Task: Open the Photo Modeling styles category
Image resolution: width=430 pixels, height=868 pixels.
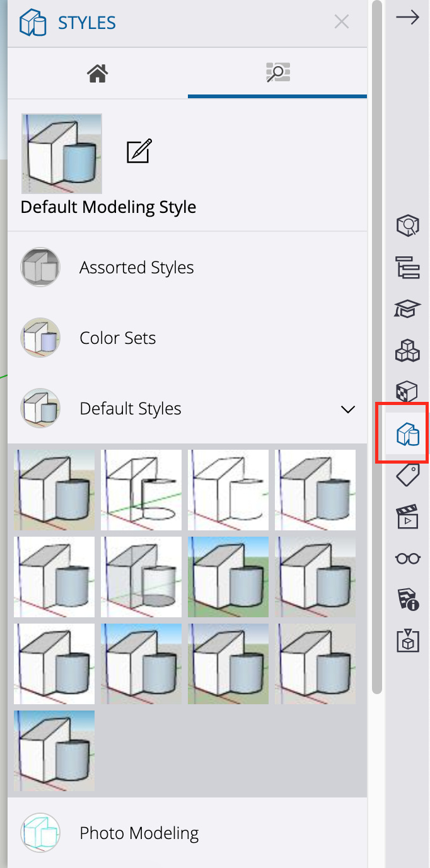Action: [139, 833]
